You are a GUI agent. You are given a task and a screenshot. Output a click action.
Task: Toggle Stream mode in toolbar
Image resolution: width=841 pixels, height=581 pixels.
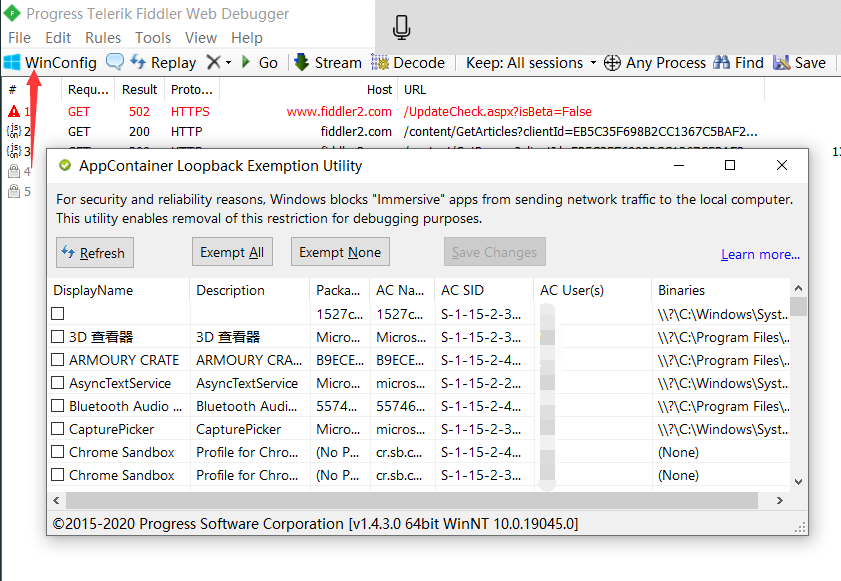click(x=328, y=63)
